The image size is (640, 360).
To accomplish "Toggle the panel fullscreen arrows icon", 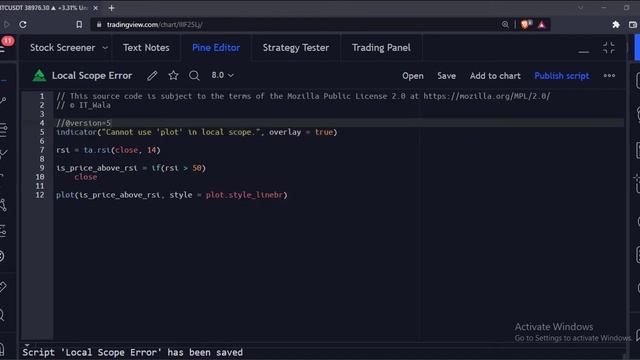I will [609, 48].
